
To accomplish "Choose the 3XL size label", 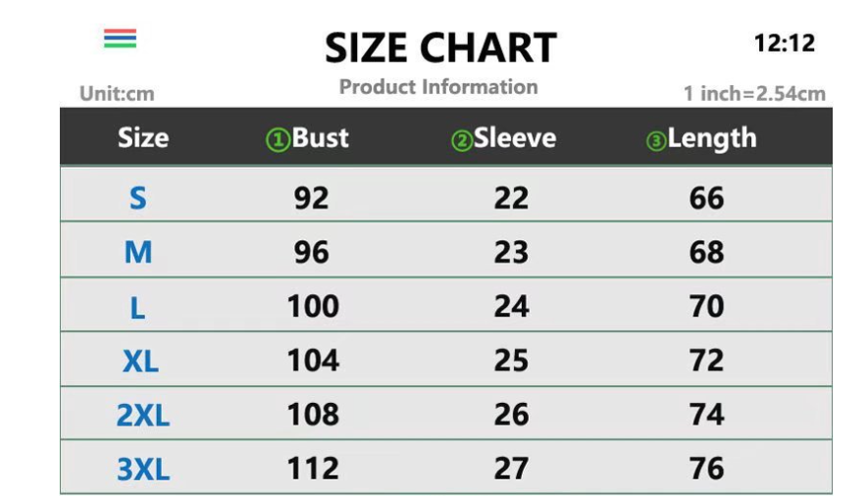I will coord(142,470).
